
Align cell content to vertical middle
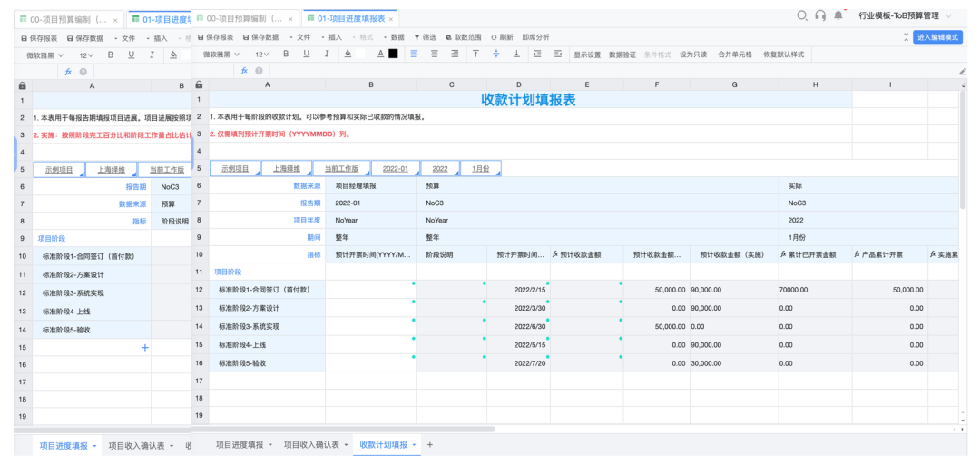496,54
